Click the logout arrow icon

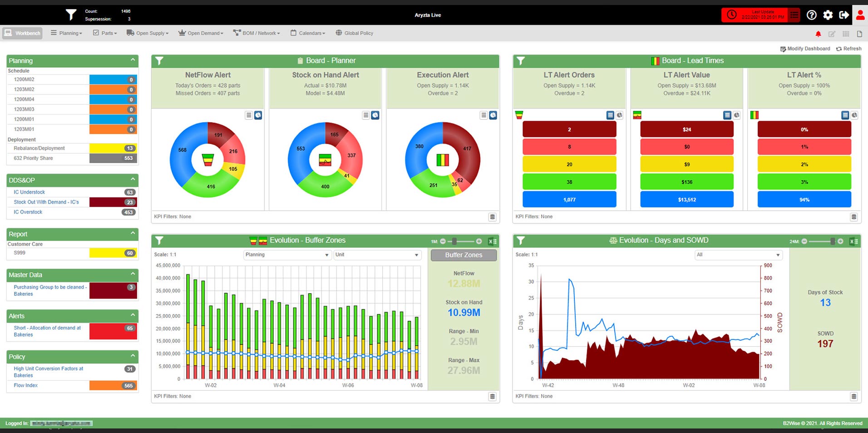click(844, 15)
